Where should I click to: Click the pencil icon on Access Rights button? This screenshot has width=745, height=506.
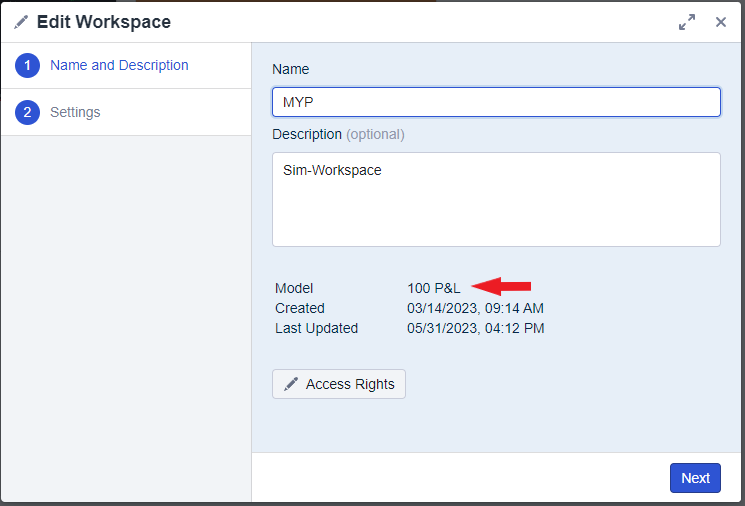pos(291,384)
